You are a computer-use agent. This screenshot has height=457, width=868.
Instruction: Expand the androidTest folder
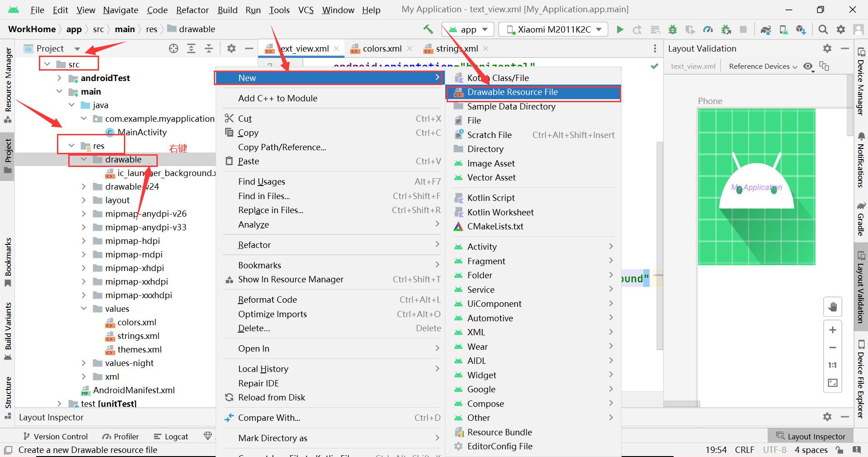59,78
